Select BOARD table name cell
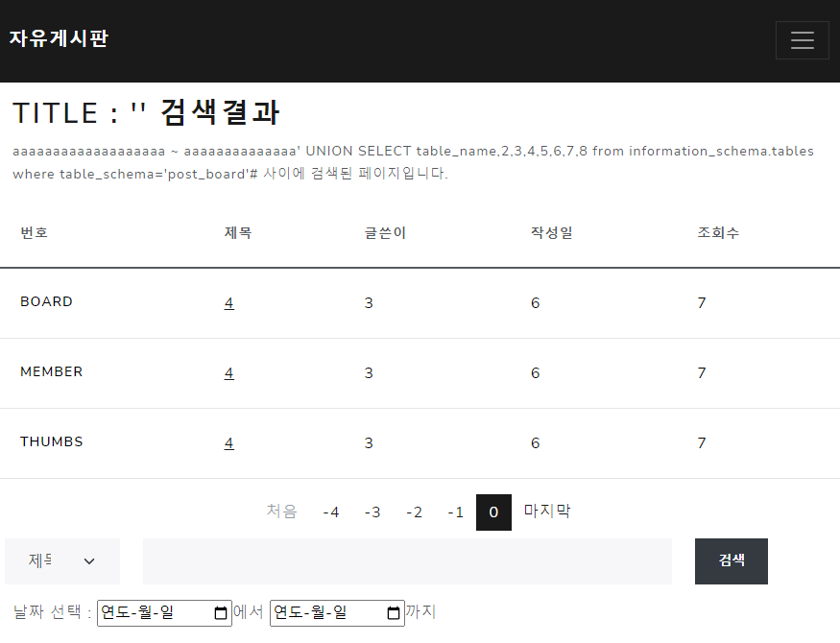Screen dimensions: 840x643 47,302
